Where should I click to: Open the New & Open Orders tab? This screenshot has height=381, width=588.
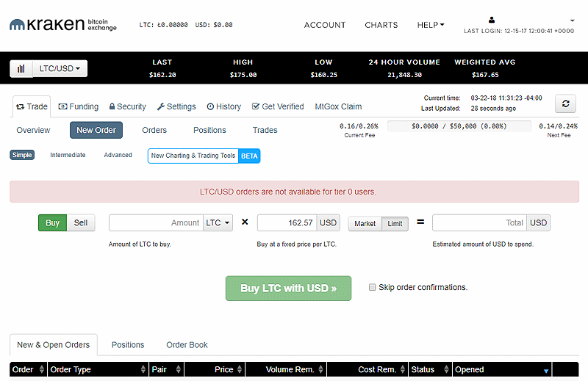click(53, 344)
